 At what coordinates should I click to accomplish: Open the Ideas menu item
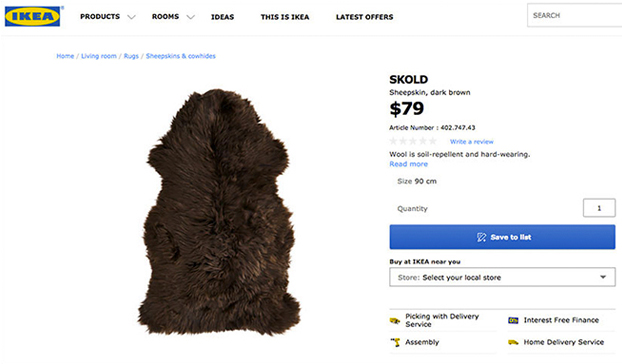(223, 17)
